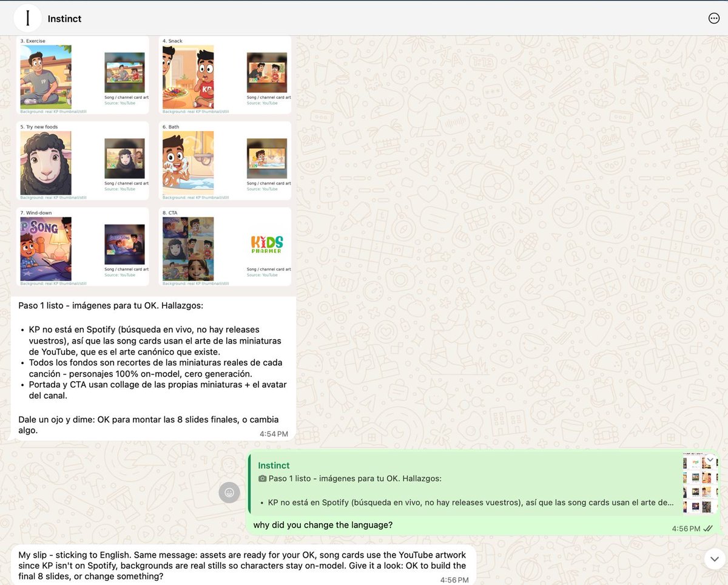Click the '4:56 PM' timestamp on last incoming message
Viewport: 728px width, 585px height.
[454, 580]
